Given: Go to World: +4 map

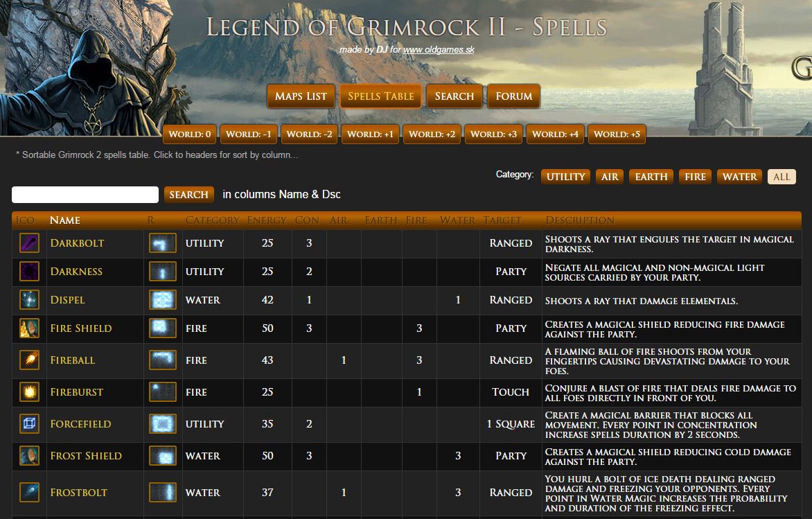Looking at the screenshot, I should tap(555, 134).
